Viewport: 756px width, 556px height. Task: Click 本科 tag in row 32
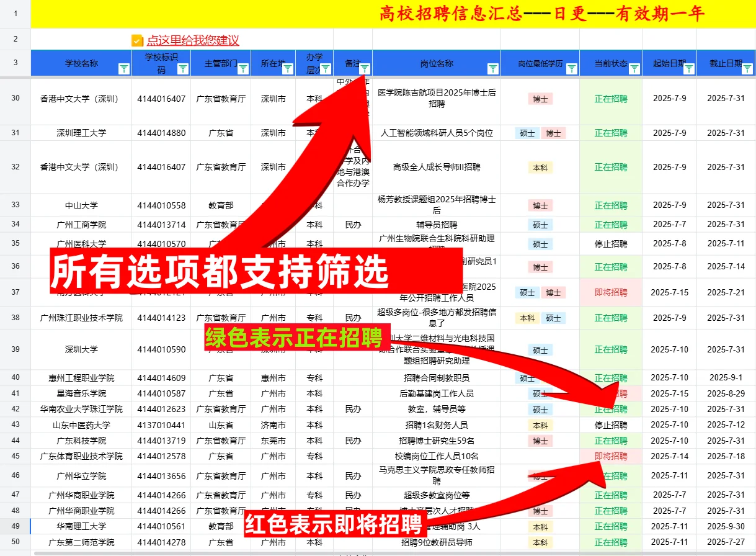click(540, 168)
